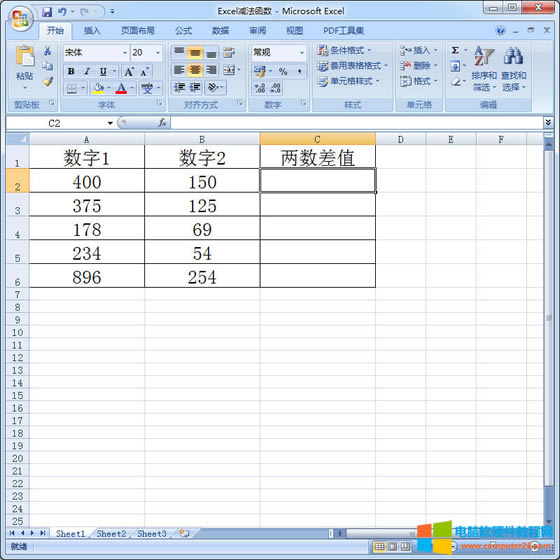560x560 pixels.
Task: Align text to top of cell
Action: click(x=179, y=52)
